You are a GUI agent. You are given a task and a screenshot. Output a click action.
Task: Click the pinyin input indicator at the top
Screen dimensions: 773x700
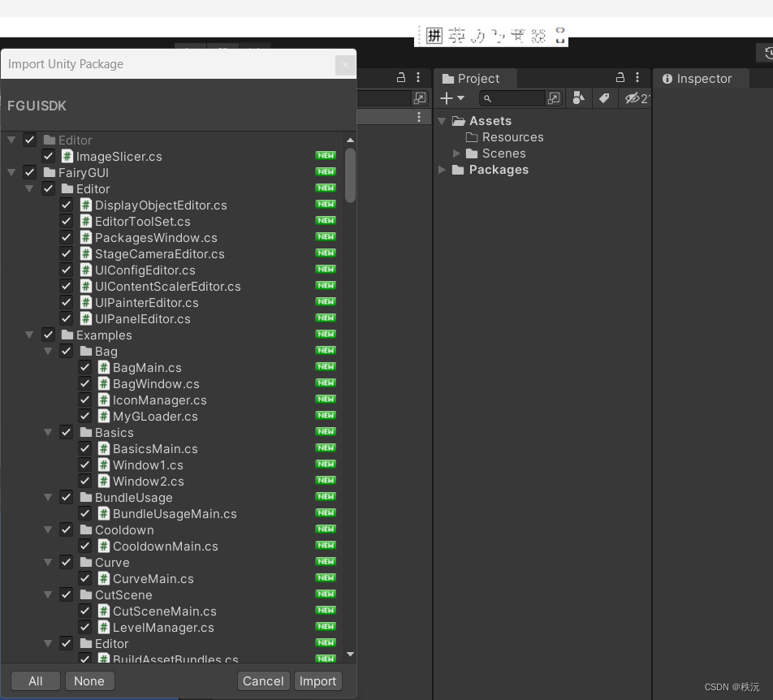[x=434, y=34]
